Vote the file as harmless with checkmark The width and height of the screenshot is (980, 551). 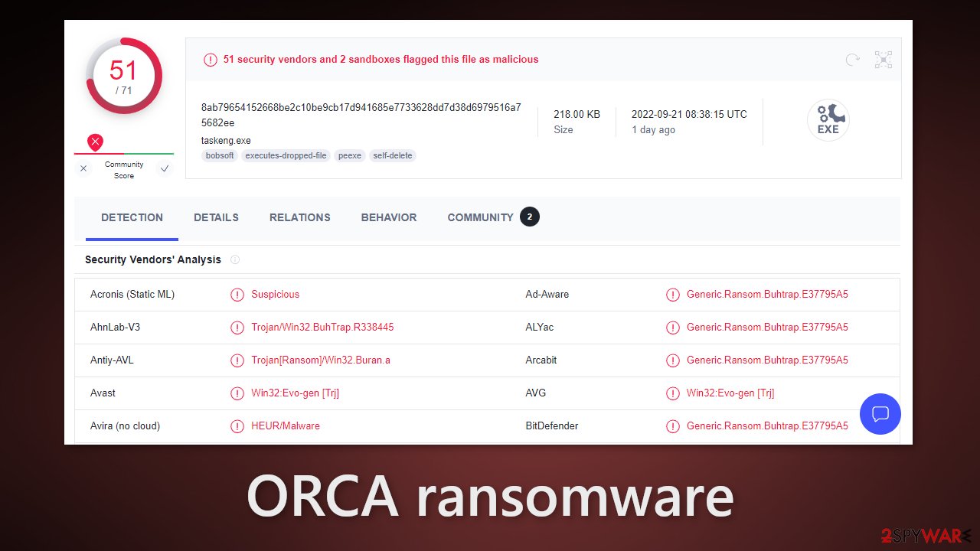165,168
